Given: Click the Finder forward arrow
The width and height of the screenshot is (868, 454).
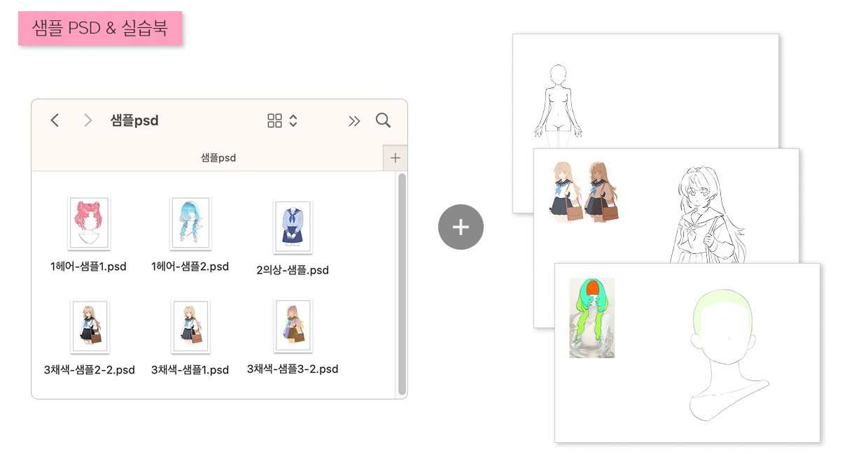Looking at the screenshot, I should [x=87, y=120].
